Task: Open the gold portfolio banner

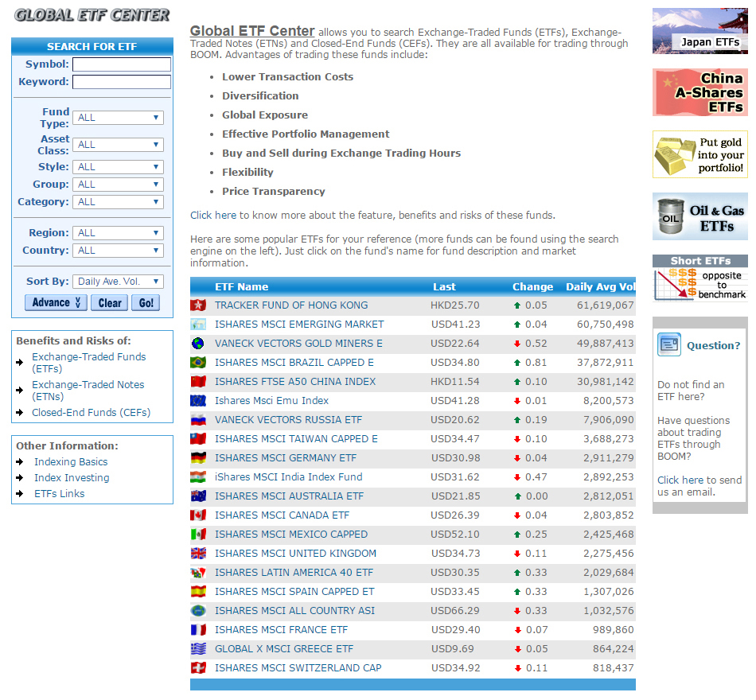Action: pyautogui.click(x=700, y=154)
